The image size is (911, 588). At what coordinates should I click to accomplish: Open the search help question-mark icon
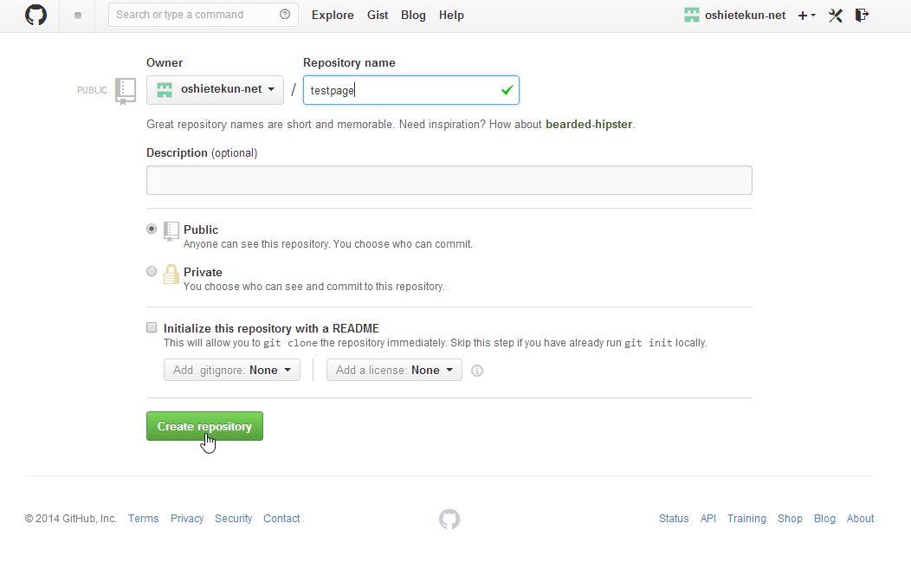(285, 15)
